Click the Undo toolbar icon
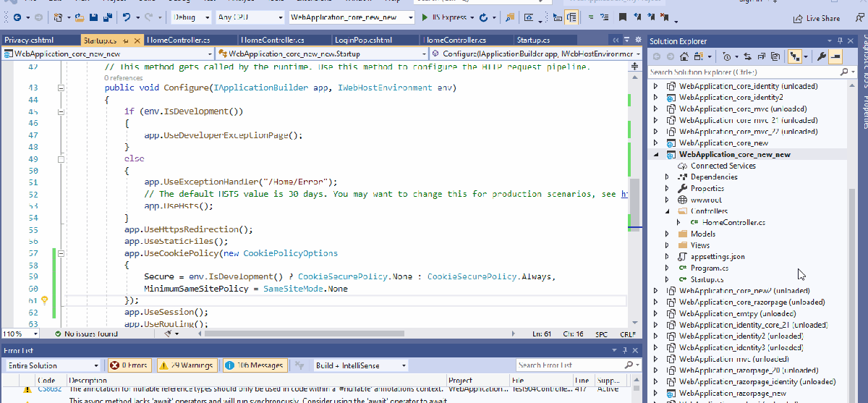Viewport: 868px width, 403px height. (127, 17)
